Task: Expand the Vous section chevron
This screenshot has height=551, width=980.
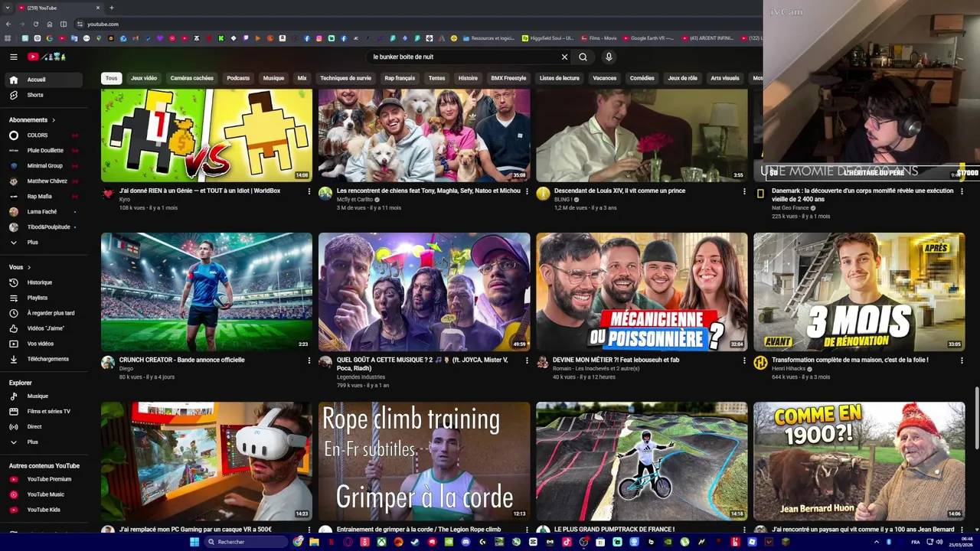Action: pyautogui.click(x=29, y=267)
